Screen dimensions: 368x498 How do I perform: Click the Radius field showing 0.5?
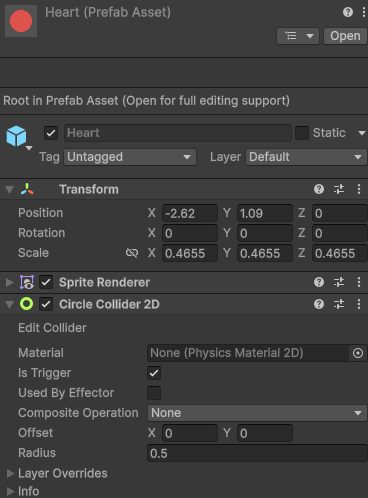(257, 453)
